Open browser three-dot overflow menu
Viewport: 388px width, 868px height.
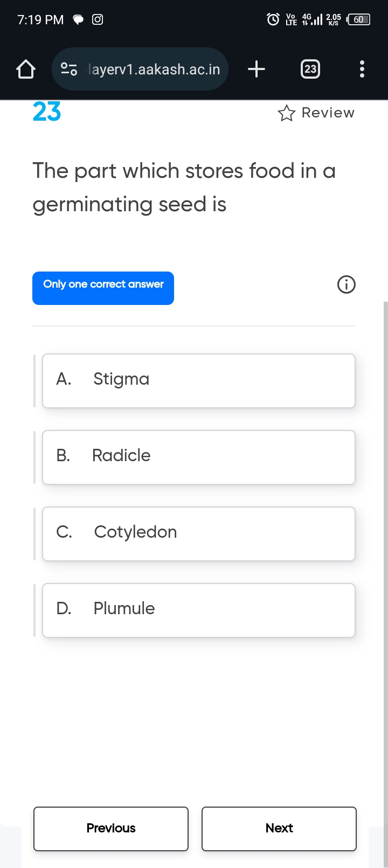click(x=362, y=69)
